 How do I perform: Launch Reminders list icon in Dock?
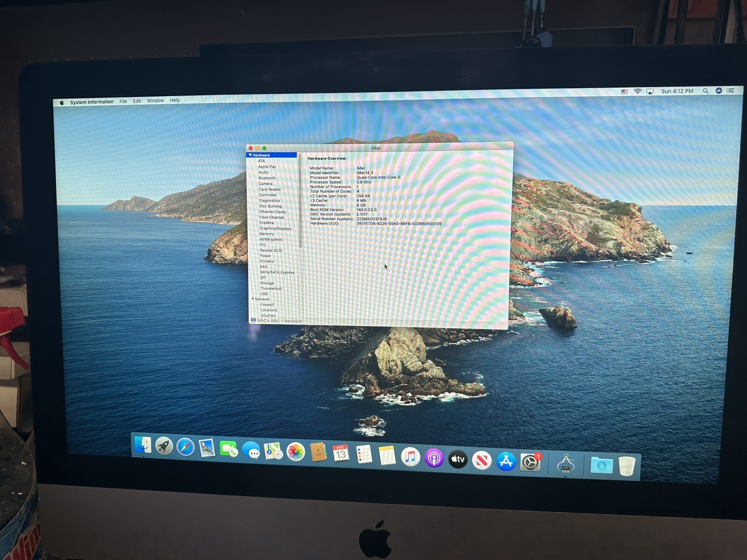(364, 455)
